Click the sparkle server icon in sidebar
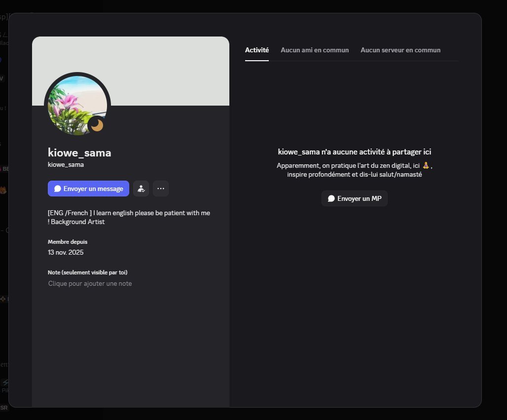Screen dimensions: 507x420 coord(2,299)
